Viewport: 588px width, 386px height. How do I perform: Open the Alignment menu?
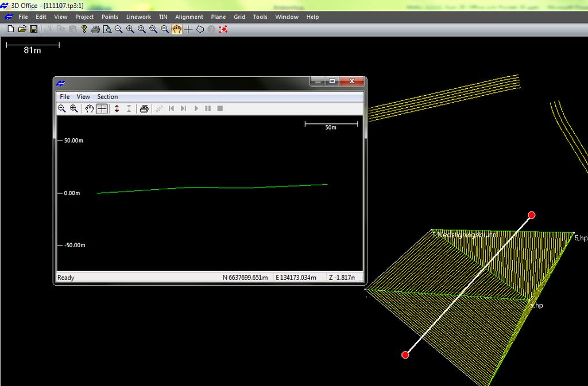coord(189,17)
